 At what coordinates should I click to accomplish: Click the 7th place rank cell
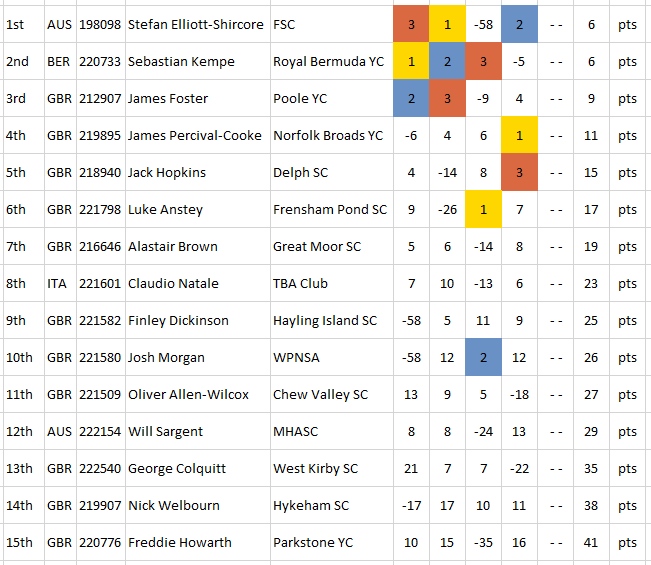coord(20,246)
